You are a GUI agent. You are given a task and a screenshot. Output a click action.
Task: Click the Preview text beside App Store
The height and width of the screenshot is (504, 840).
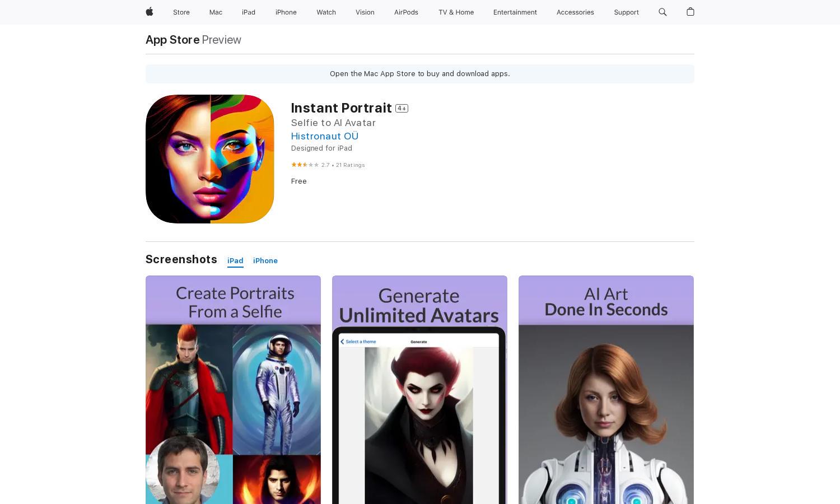click(221, 40)
